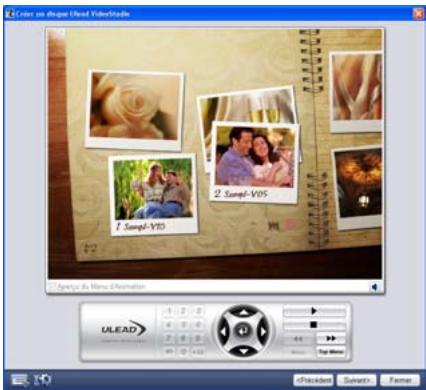Go back with the Précédent button
The height and width of the screenshot is (390, 426).
click(x=313, y=380)
